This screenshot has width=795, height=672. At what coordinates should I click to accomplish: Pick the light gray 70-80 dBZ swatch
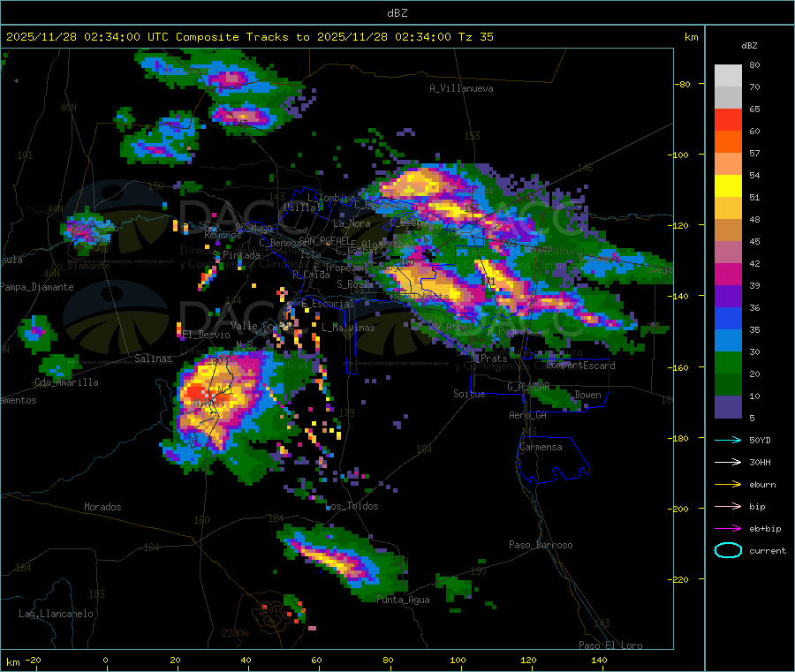[x=728, y=76]
